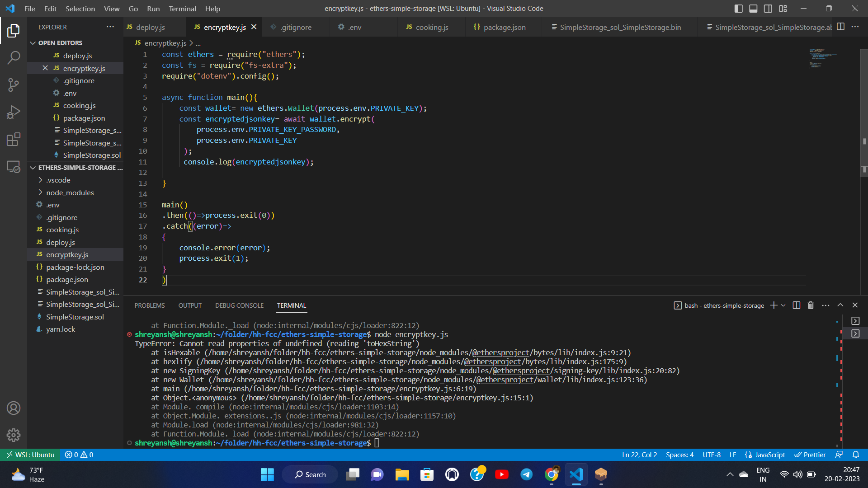Open the Explorer view in activity bar
The height and width of the screenshot is (488, 868).
coord(14,31)
